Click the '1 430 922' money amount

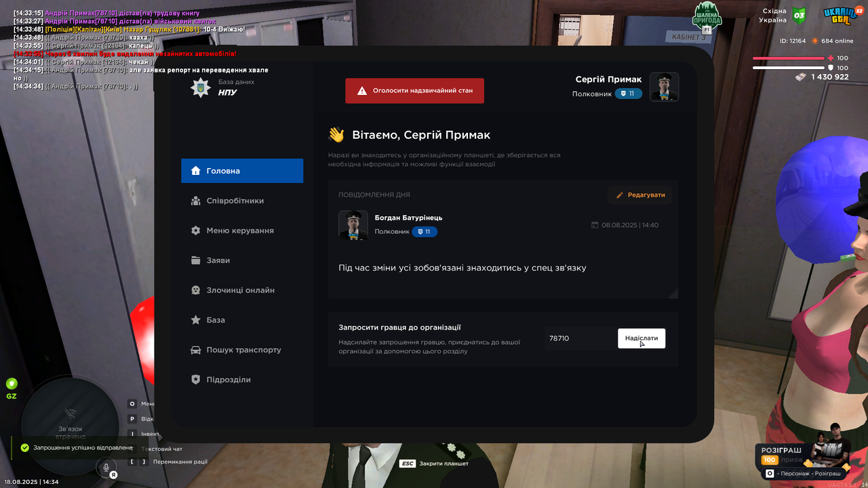(x=830, y=77)
